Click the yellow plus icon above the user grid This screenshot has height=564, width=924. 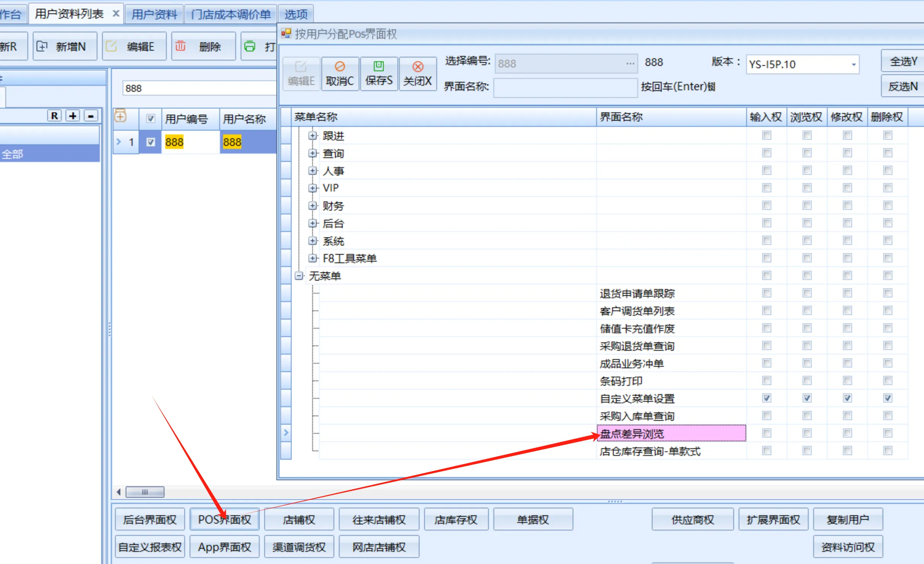pos(120,116)
